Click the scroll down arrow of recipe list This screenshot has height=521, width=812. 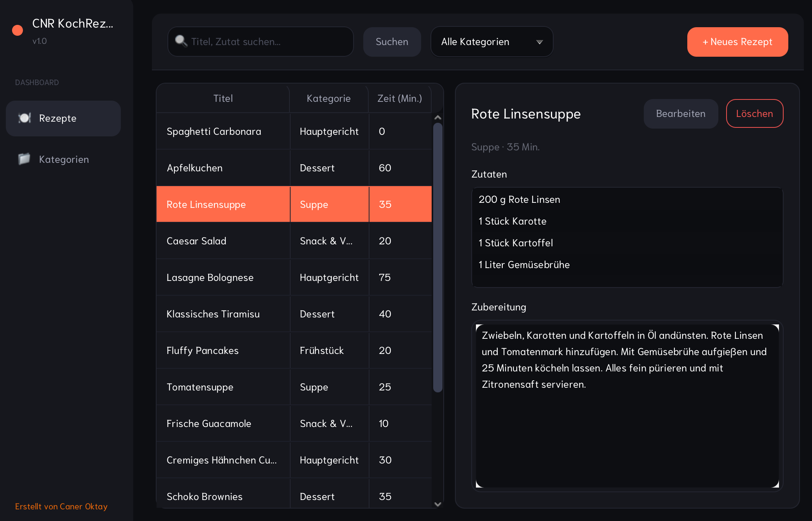pos(438,504)
